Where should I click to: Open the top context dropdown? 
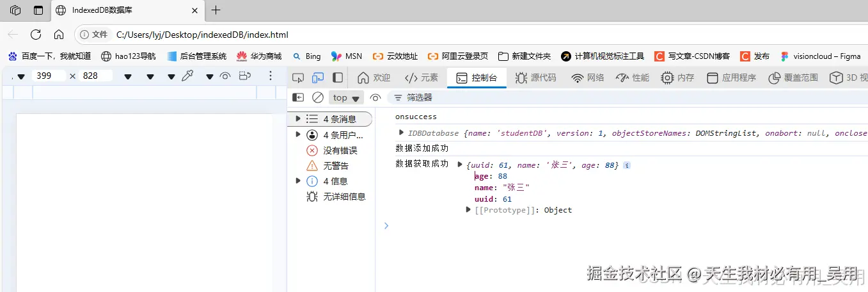pos(346,97)
